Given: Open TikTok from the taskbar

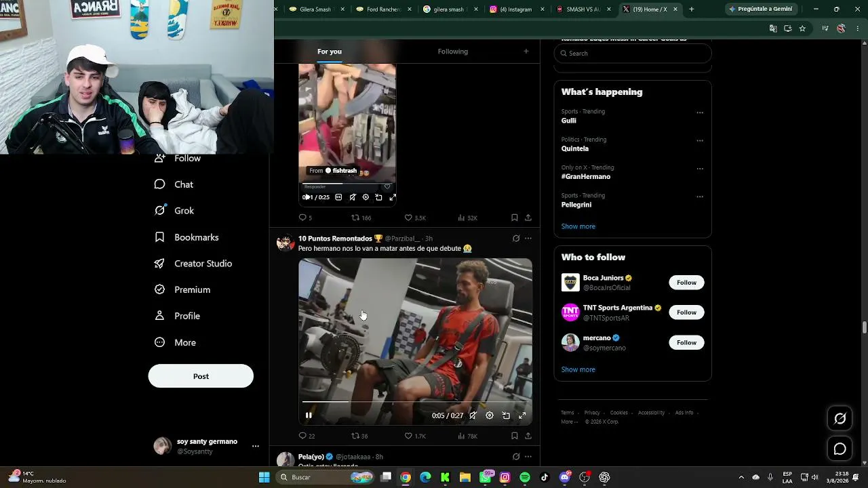Looking at the screenshot, I should 545,477.
